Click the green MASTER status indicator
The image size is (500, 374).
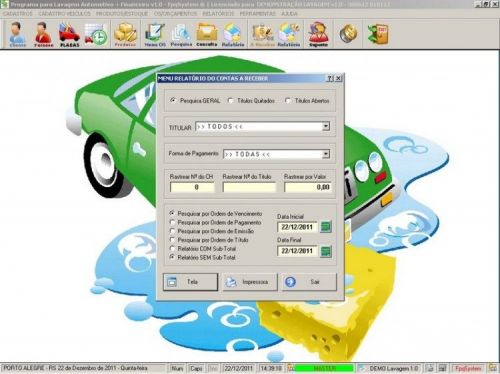point(324,368)
